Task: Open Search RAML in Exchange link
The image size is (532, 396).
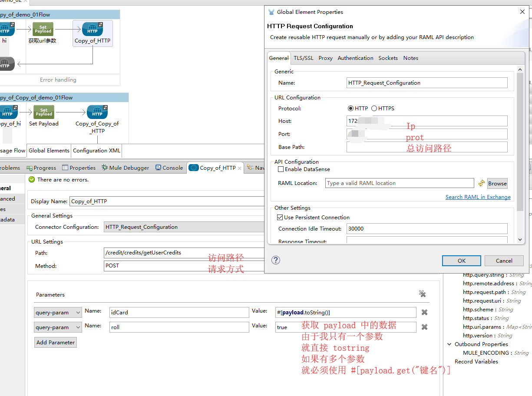Action: pyautogui.click(x=478, y=197)
